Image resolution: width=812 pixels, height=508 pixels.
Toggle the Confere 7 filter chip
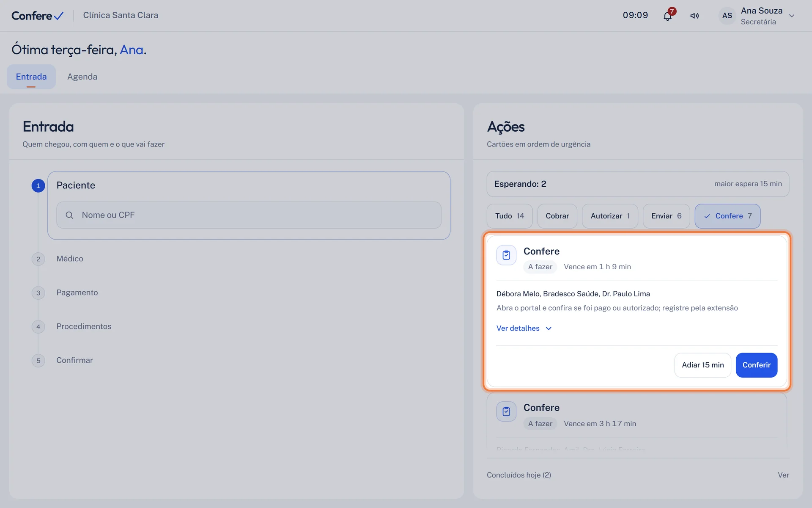727,216
